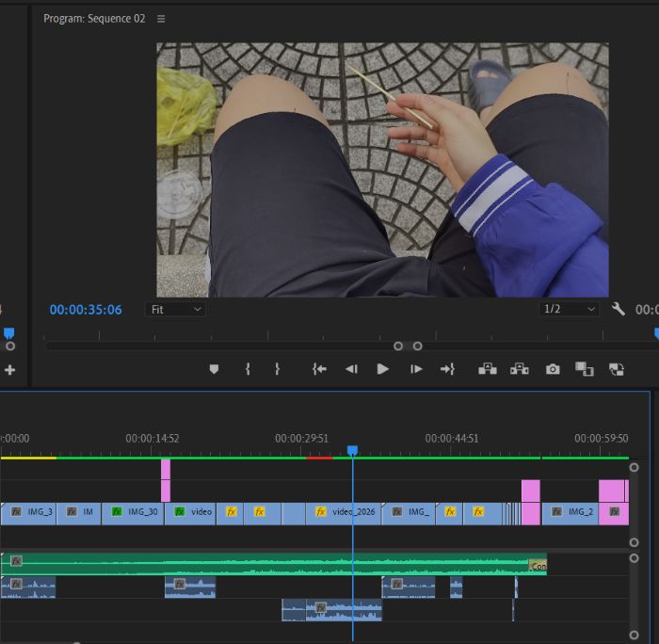The height and width of the screenshot is (644, 659).
Task: Click the fx badge on the IMG_3 clip
Action: (16, 511)
